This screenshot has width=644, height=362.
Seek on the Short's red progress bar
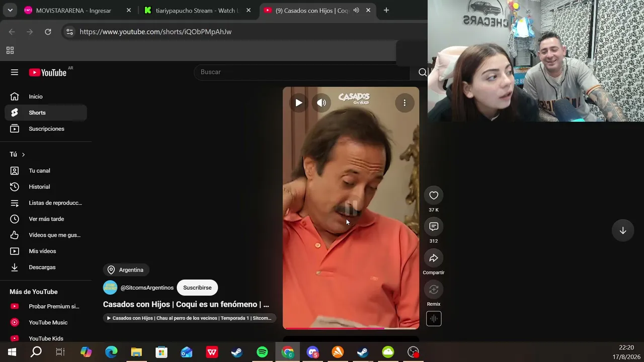click(x=351, y=328)
